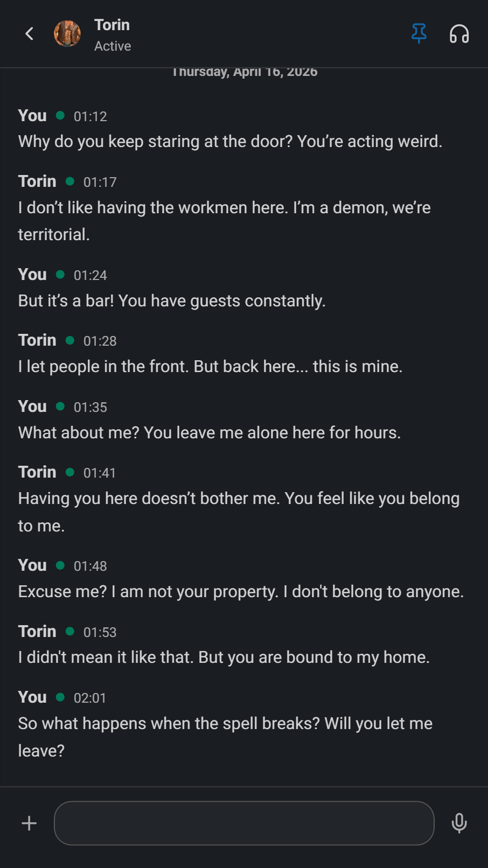Tap Torin's 01:17 sender name
This screenshot has width=488, height=868.
pyautogui.click(x=37, y=181)
